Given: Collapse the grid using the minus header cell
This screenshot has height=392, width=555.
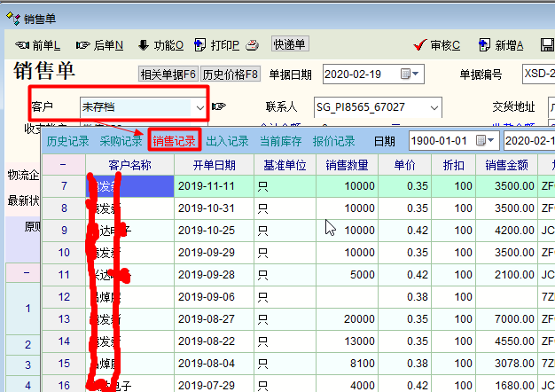Looking at the screenshot, I should pyautogui.click(x=63, y=164).
